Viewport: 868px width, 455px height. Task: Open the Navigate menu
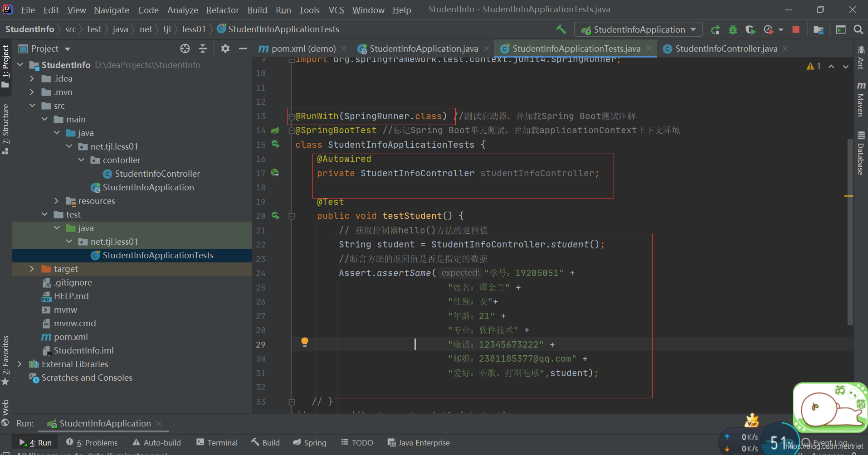coord(112,10)
